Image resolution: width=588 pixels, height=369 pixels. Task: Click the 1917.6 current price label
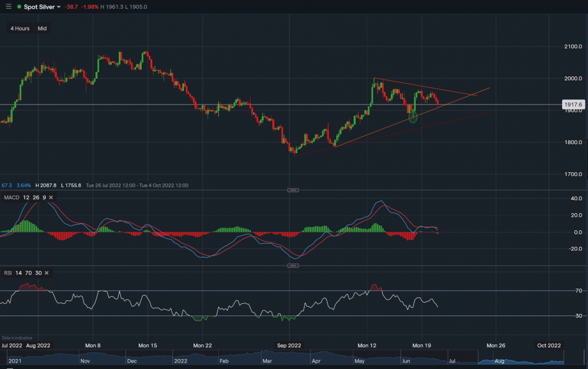(x=573, y=105)
